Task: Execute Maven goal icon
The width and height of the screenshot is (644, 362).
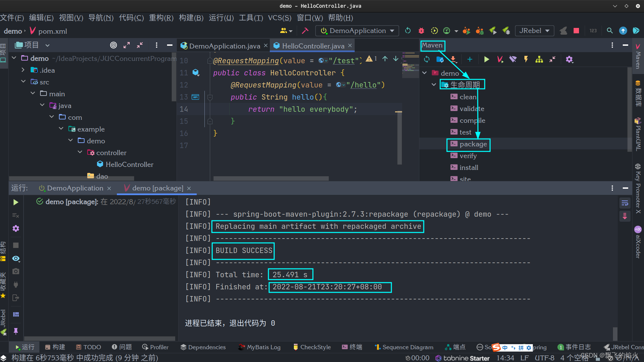Action: pos(500,59)
